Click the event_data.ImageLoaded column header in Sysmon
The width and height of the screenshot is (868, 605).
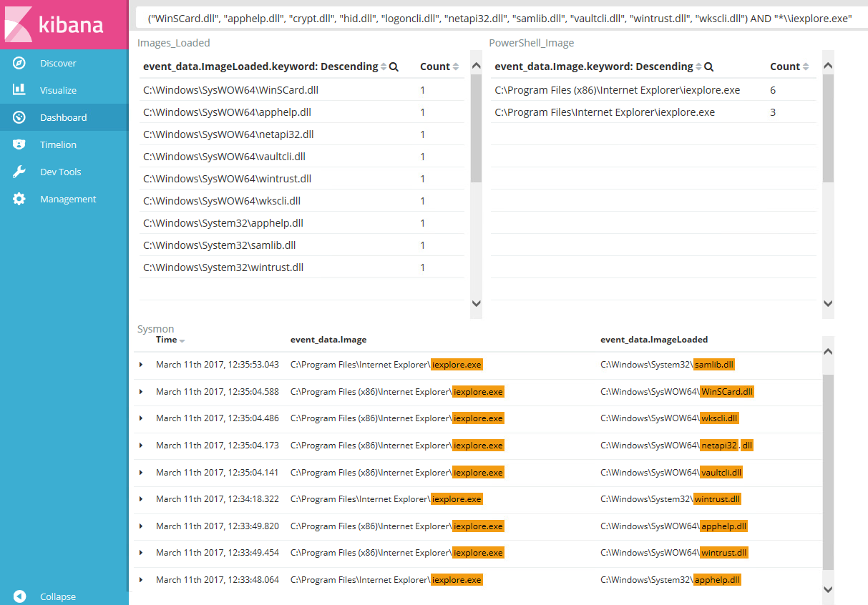click(654, 340)
